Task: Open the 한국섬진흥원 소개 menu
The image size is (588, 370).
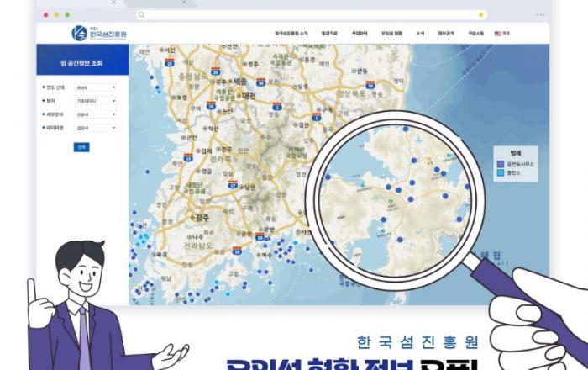Action: click(x=291, y=34)
